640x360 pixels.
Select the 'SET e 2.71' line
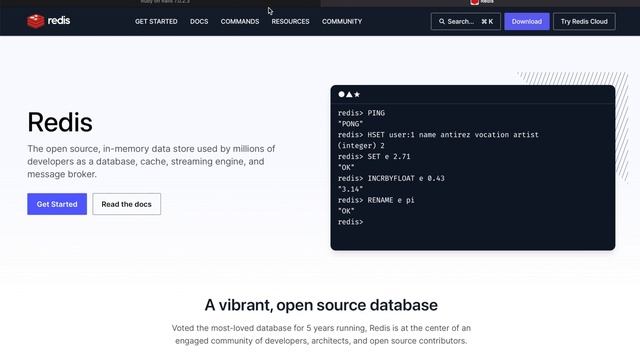click(x=374, y=157)
